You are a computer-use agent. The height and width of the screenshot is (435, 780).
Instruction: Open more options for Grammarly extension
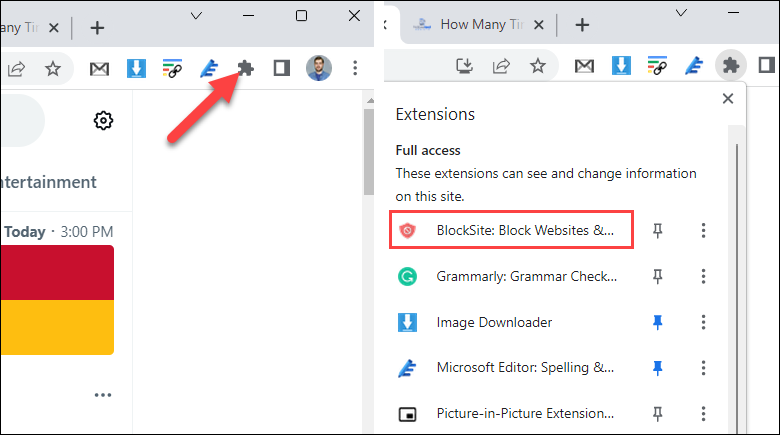(x=703, y=276)
